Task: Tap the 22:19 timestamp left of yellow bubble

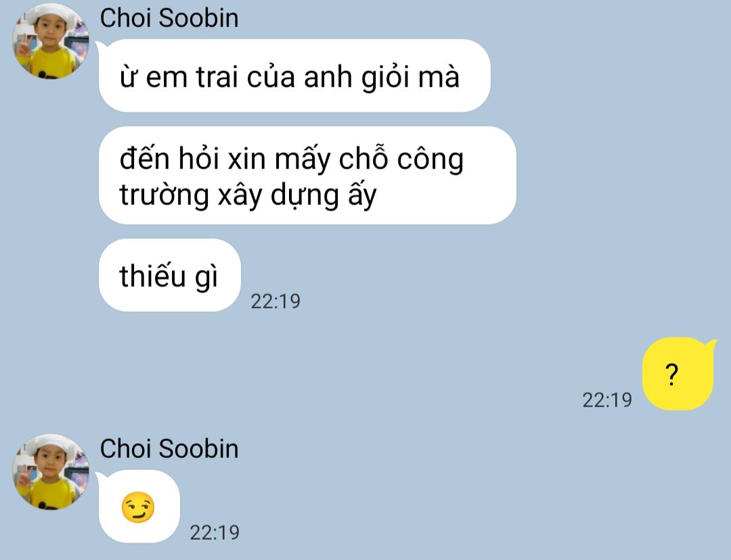Action: point(607,400)
